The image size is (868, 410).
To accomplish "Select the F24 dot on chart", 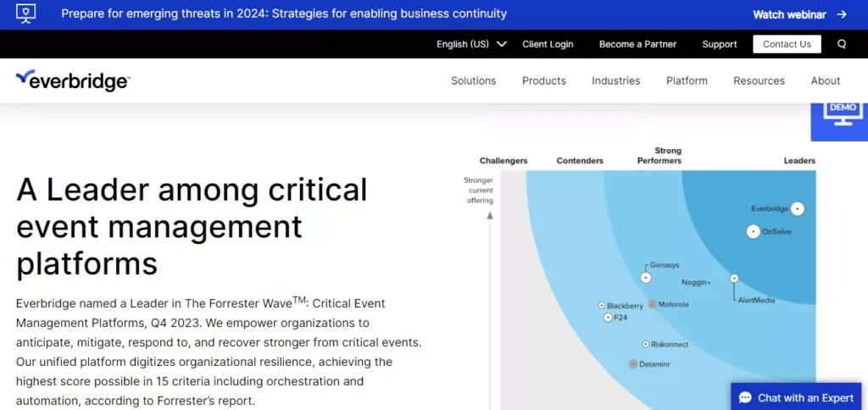I will 608,318.
